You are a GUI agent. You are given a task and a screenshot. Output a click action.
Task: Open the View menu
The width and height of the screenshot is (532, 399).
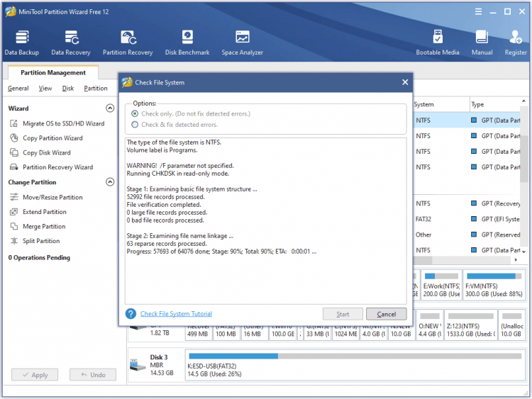click(45, 88)
